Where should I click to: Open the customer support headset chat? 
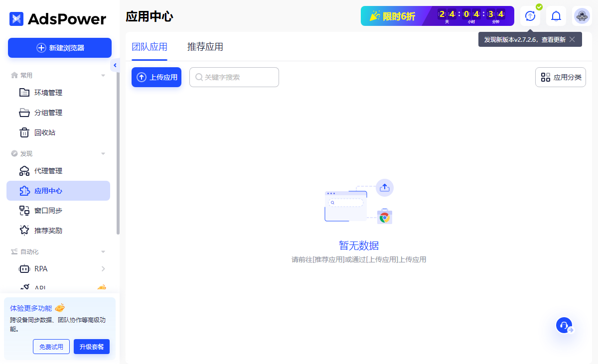pos(564,325)
